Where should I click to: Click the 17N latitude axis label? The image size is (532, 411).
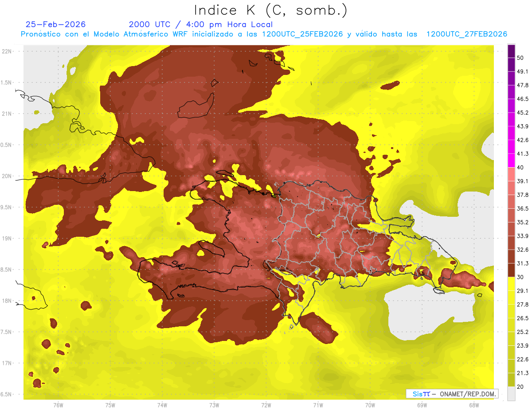7,363
